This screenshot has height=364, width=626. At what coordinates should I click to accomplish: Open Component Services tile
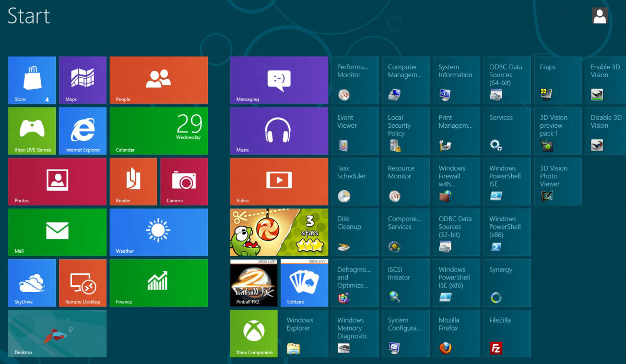pos(406,232)
